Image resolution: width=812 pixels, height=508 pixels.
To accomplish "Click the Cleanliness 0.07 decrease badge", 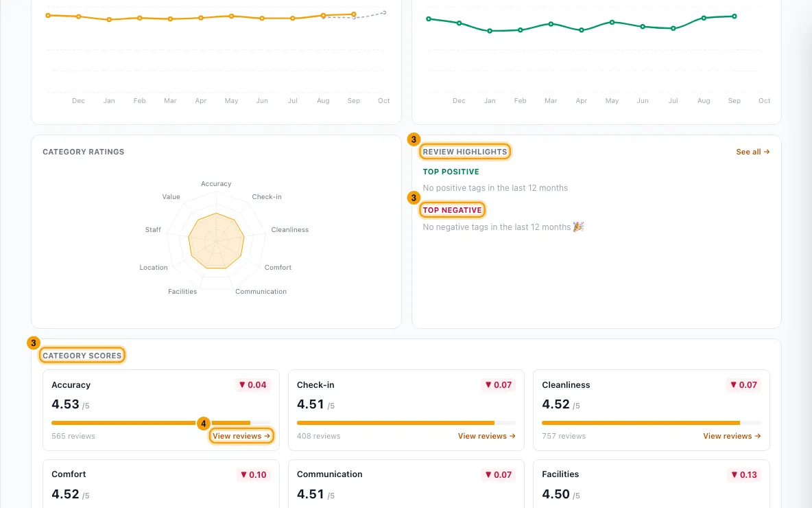I will [x=743, y=384].
